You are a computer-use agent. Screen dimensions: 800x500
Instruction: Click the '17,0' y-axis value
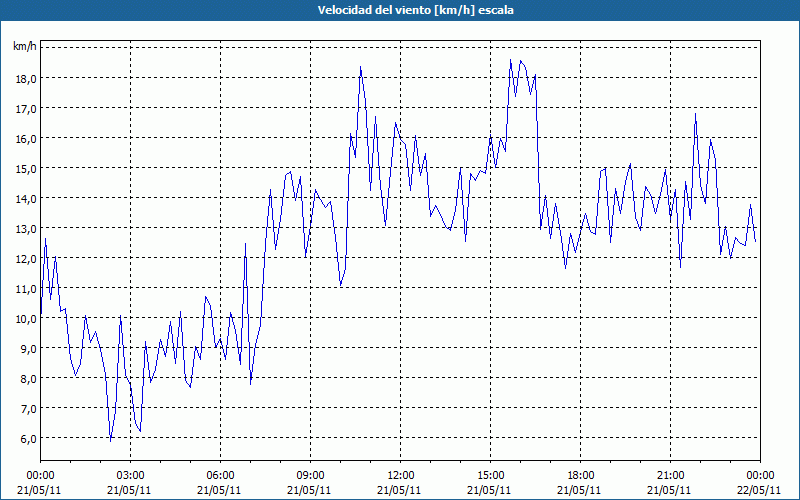[x=26, y=108]
